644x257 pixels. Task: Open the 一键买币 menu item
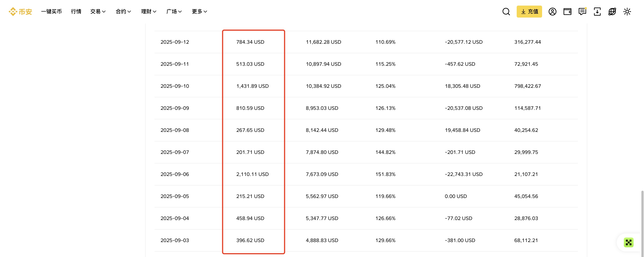(51, 12)
